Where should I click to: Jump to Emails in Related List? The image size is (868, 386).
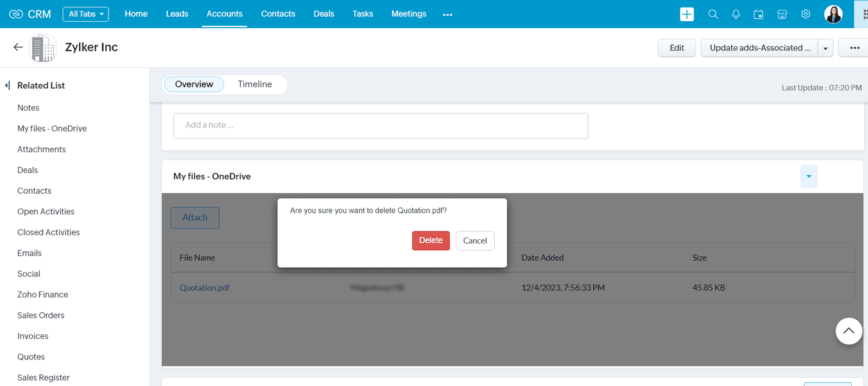tap(29, 253)
